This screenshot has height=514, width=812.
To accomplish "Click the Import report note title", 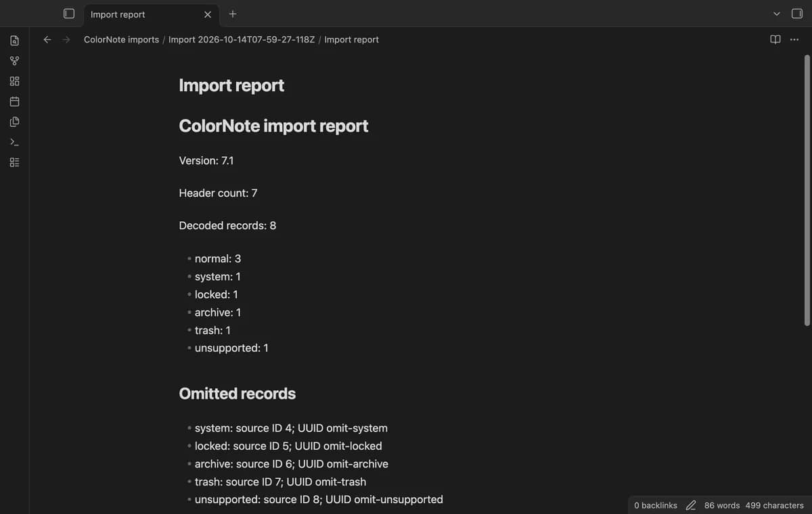I will pos(231,85).
